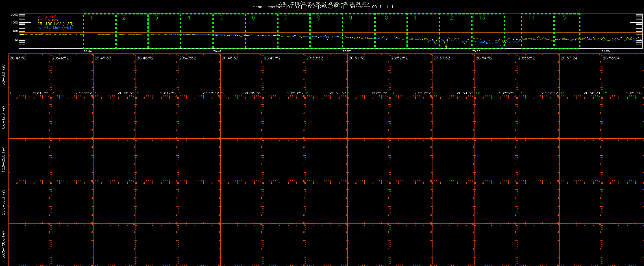644x266 pixels.
Task: Select interval 11 marker in the light curve
Action: [x=417, y=18]
